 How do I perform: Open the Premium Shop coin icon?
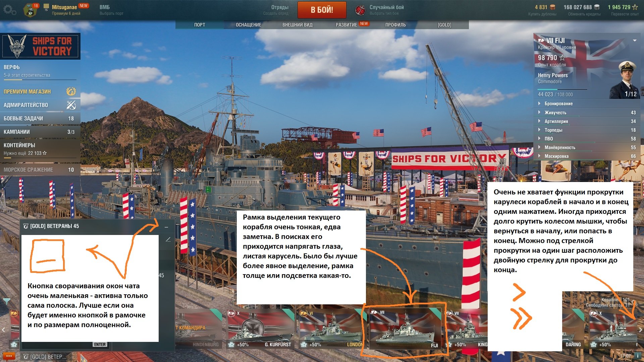click(x=71, y=91)
